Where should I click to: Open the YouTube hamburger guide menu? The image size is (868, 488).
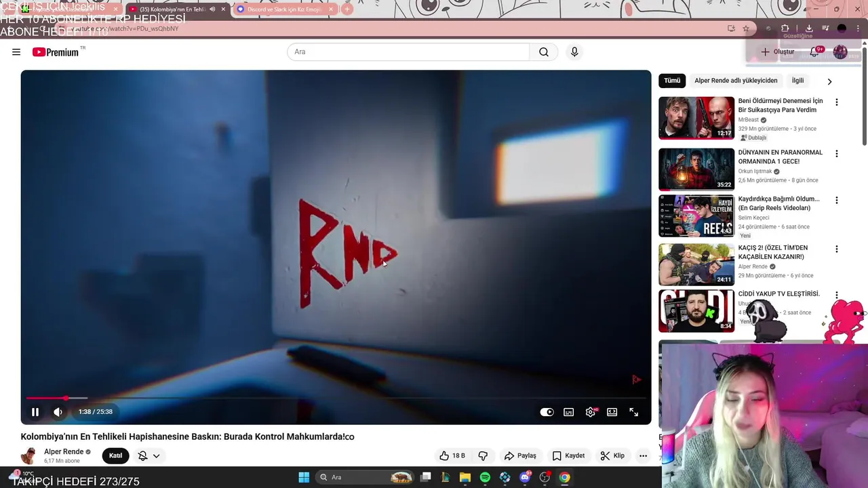[x=16, y=52]
